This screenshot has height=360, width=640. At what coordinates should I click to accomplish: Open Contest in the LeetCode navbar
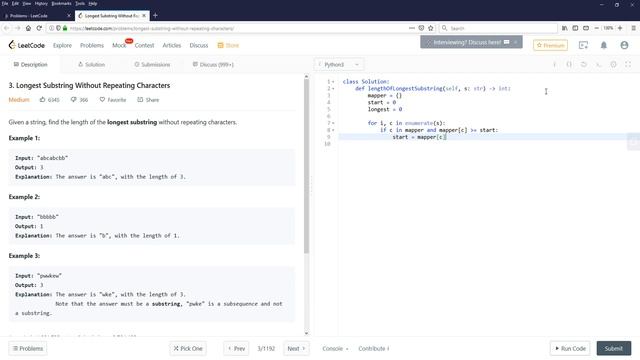[x=144, y=45]
